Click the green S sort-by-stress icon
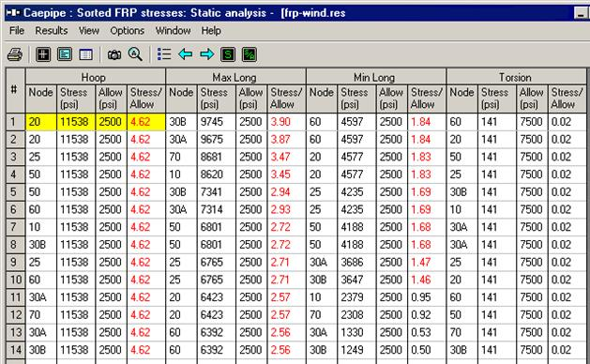Screen dimensions: 590x364 tap(228, 54)
